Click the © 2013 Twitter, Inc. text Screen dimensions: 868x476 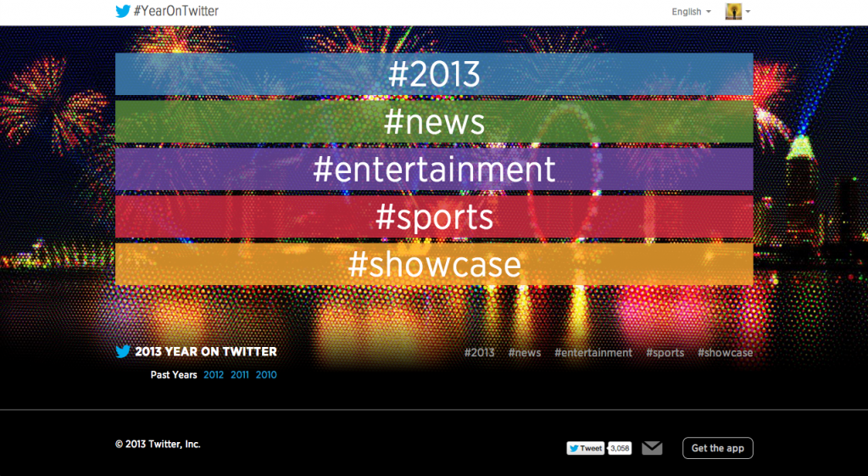(158, 444)
